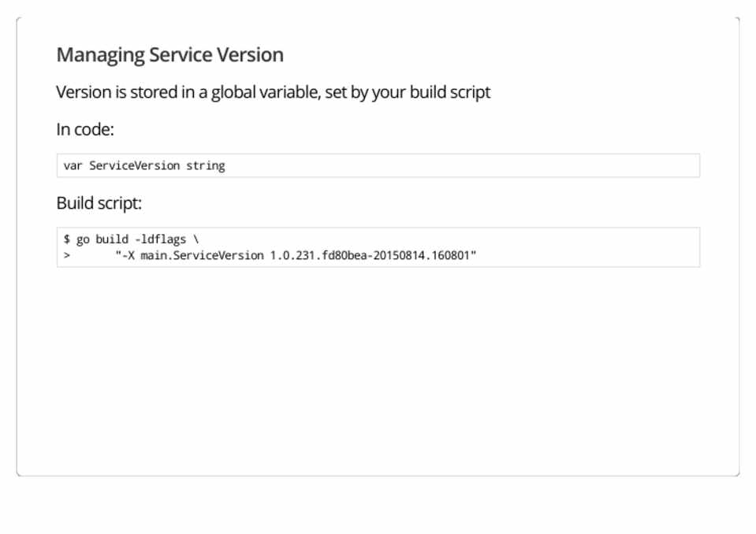756x534 pixels.
Task: Click the word "build" in the command
Action: (x=111, y=239)
